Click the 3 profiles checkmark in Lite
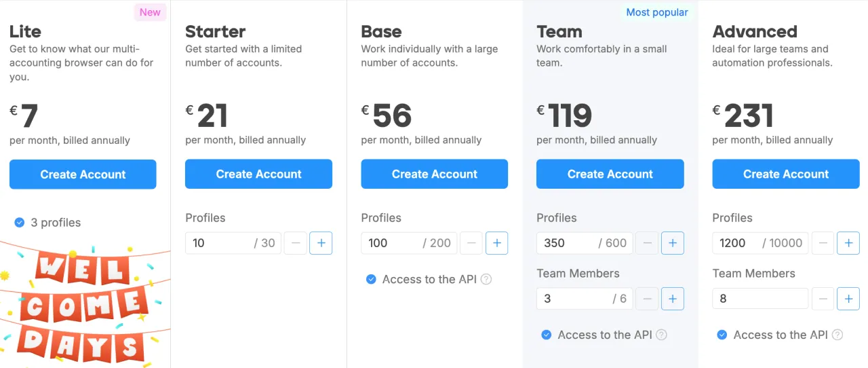The height and width of the screenshot is (368, 868). [x=20, y=222]
